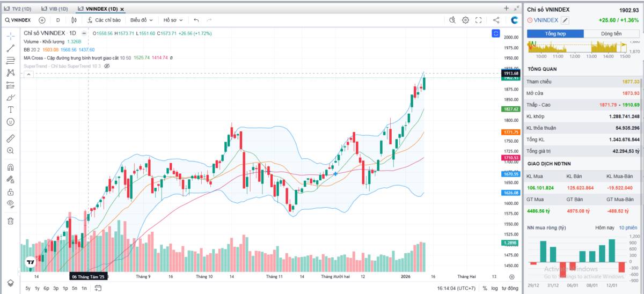Open time axis settings gear

511,277
